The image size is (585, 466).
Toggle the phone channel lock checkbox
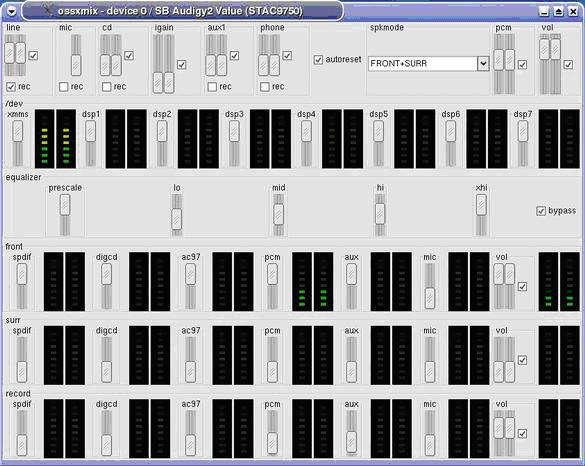point(287,56)
